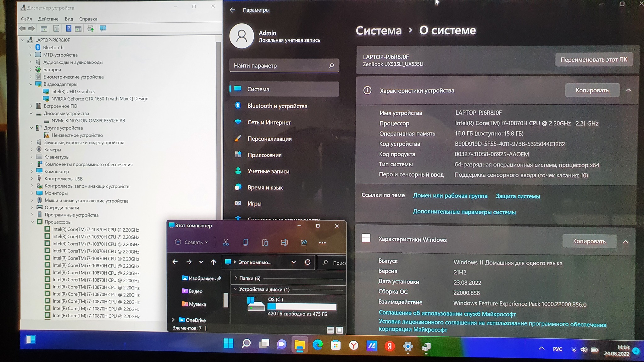Open Microsoft Edge from taskbar
644x362 pixels.
318,345
